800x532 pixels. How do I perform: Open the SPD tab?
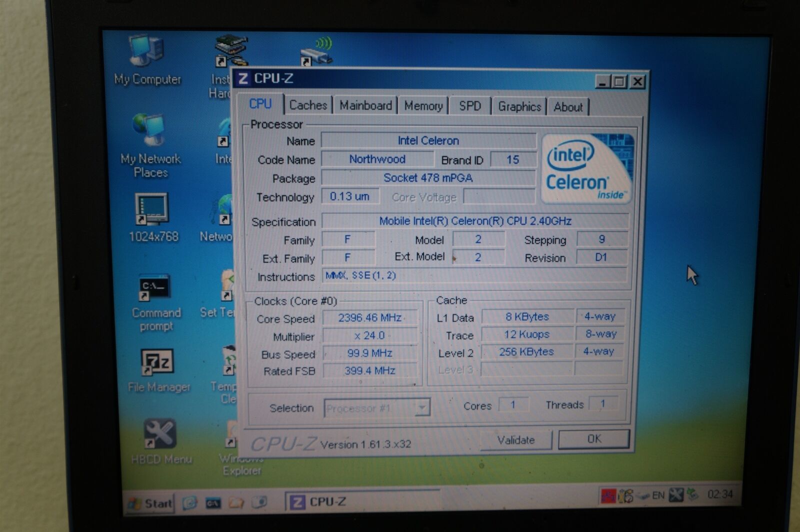[469, 106]
